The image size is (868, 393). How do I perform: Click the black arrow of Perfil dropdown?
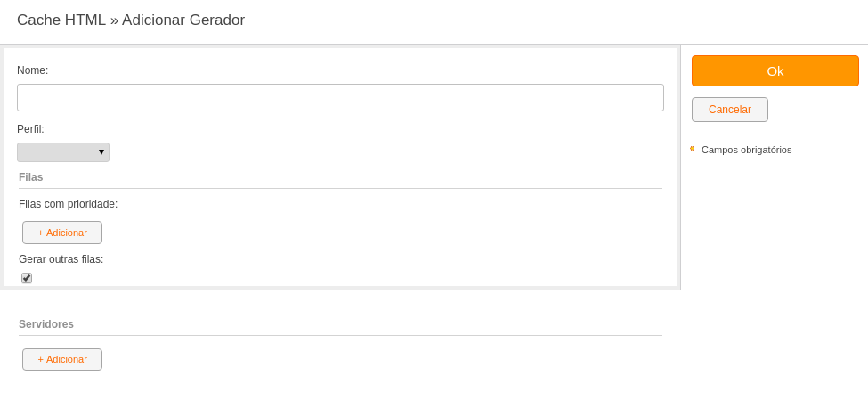pyautogui.click(x=101, y=152)
